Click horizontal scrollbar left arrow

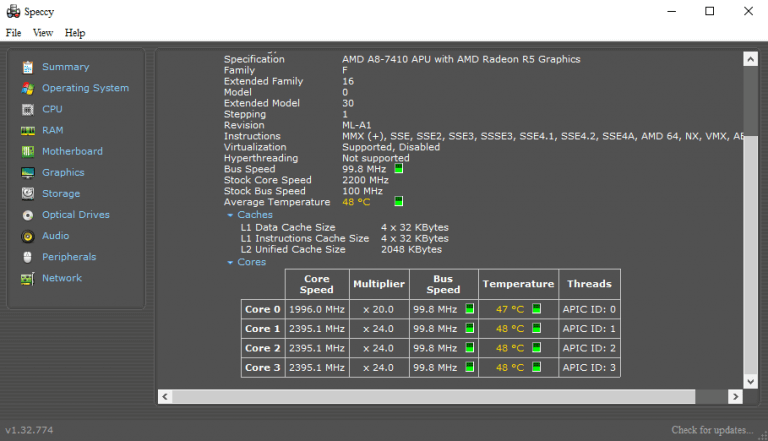click(x=165, y=396)
